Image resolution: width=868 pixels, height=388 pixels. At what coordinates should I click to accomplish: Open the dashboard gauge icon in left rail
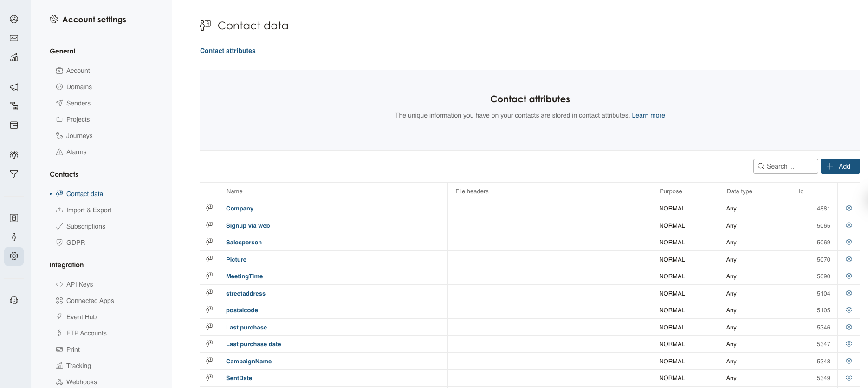[x=14, y=19]
